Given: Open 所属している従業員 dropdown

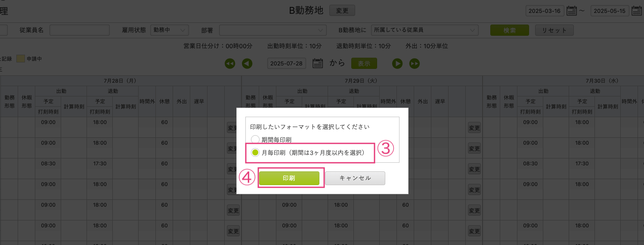Looking at the screenshot, I should tap(424, 30).
